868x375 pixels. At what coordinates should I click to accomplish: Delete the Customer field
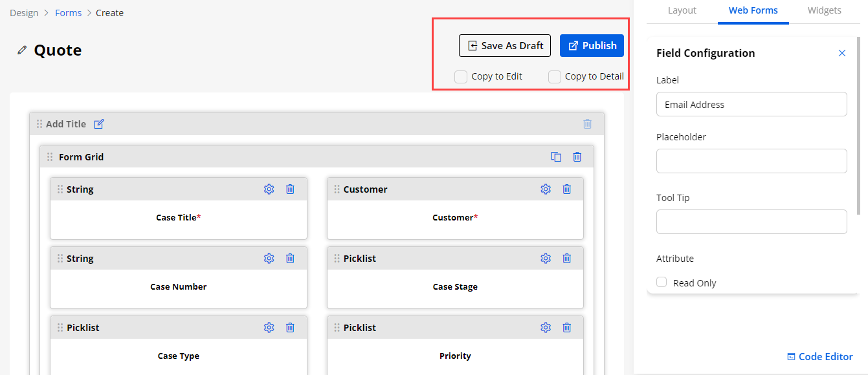click(567, 189)
